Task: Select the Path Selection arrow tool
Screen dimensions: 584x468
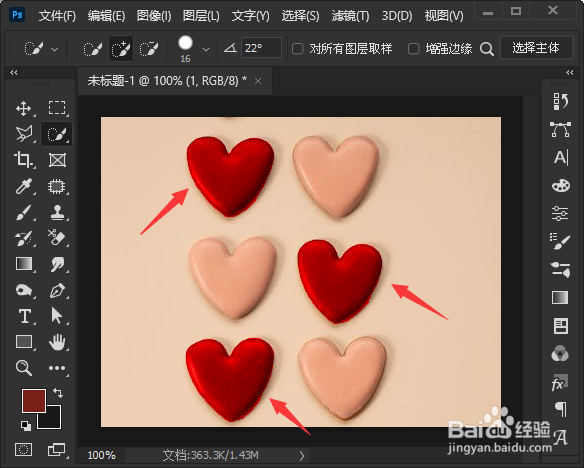Action: [x=57, y=316]
